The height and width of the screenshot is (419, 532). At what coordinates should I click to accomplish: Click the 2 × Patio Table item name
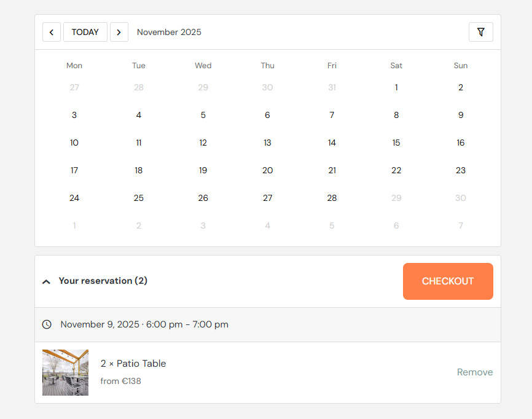(133, 364)
